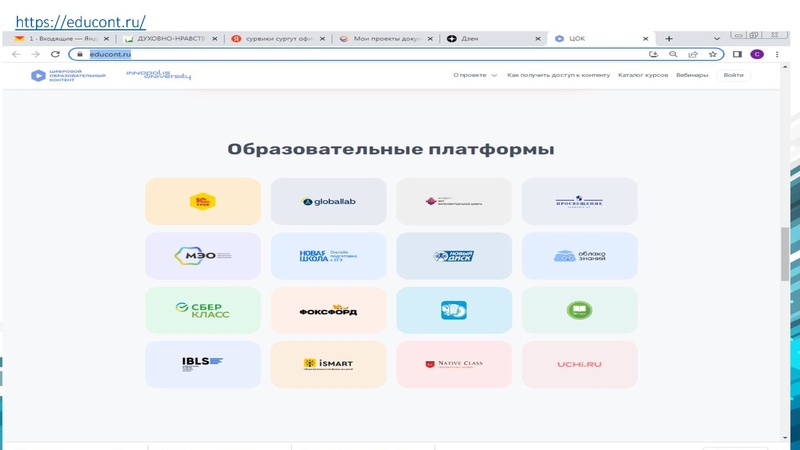This screenshot has height=450, width=800.
Task: Open the globallab platform card
Action: tap(329, 202)
